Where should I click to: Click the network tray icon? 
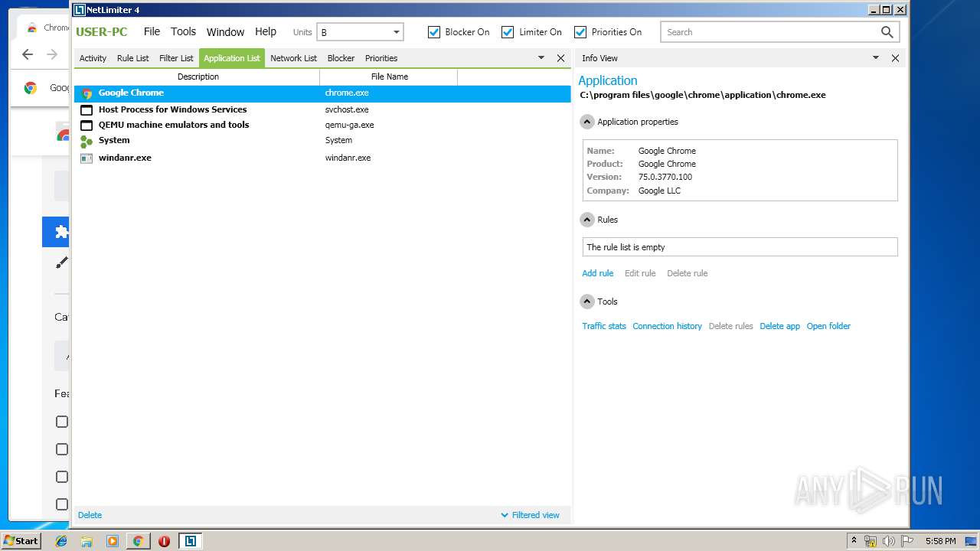click(871, 541)
